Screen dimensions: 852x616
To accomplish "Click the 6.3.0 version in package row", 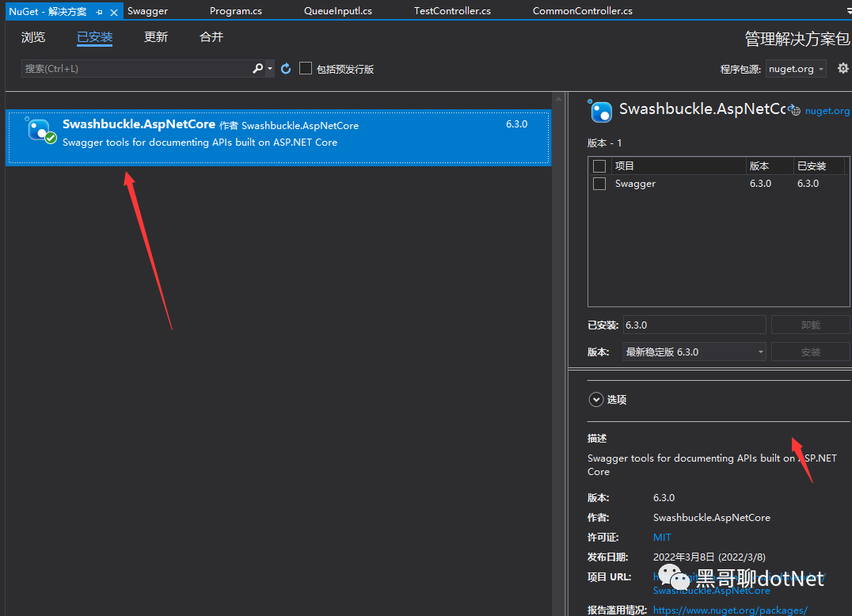I will pos(516,124).
